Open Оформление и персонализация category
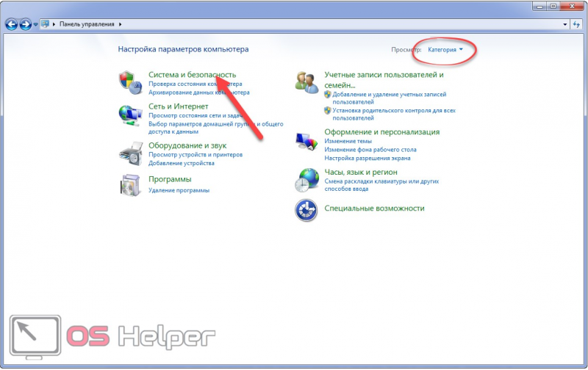588x370 pixels. coord(381,132)
